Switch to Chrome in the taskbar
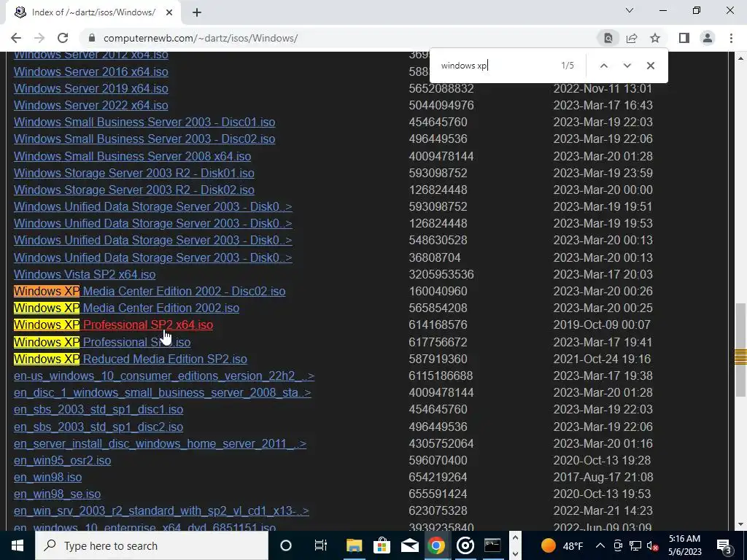This screenshot has width=747, height=560. [436, 545]
